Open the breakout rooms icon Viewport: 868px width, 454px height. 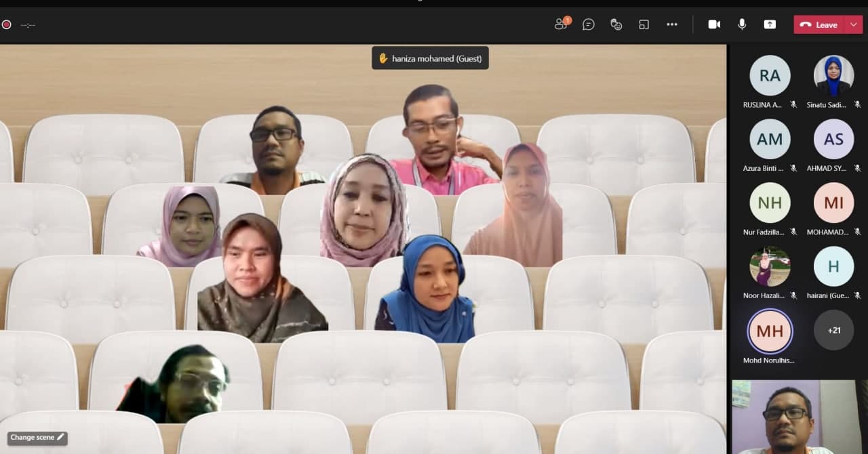[644, 24]
